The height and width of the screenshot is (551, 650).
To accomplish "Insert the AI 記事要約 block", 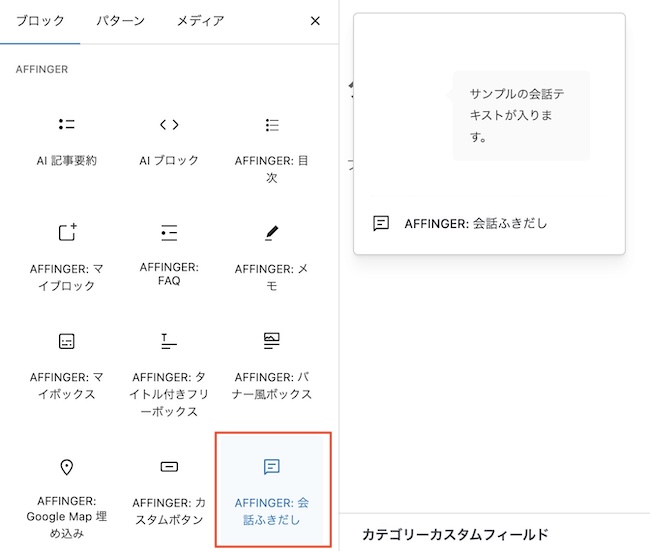I will click(66, 142).
